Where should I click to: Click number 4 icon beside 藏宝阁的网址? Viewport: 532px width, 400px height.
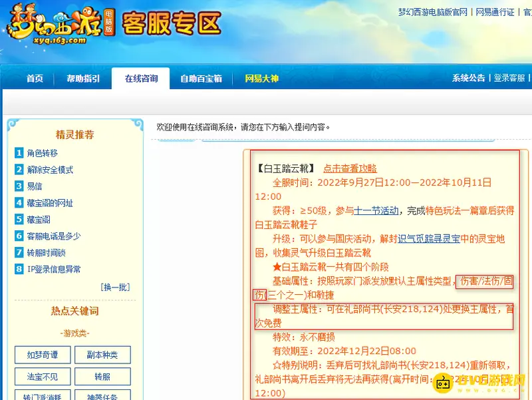pyautogui.click(x=19, y=203)
